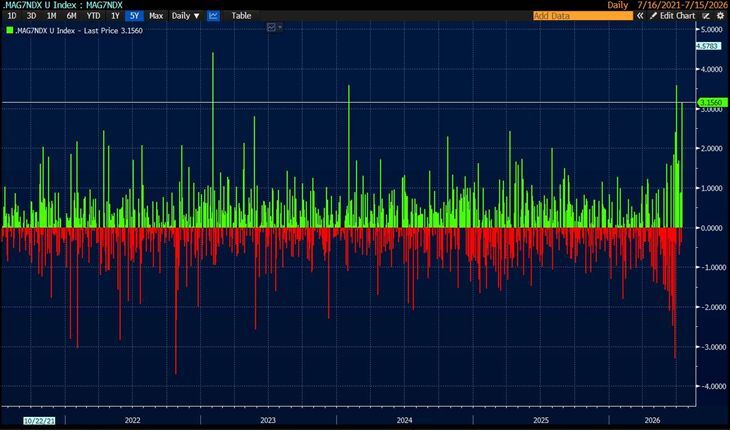Click the annotate pencil-box icon beside Edit Chart
This screenshot has width=731, height=431.
coord(706,16)
